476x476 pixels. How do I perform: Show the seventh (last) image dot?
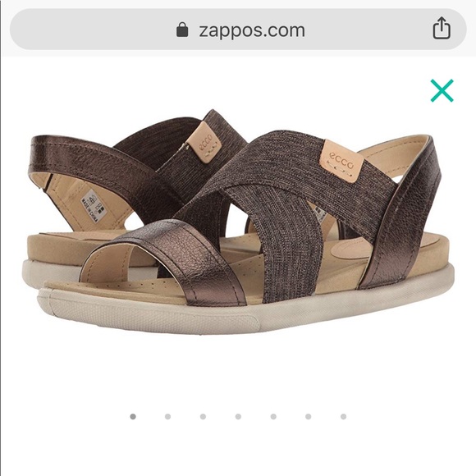[343, 417]
